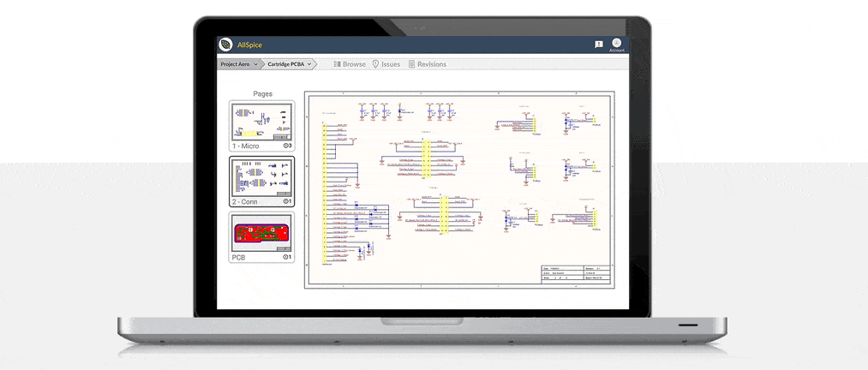
Task: Go to the Browse tab
Action: click(x=354, y=64)
